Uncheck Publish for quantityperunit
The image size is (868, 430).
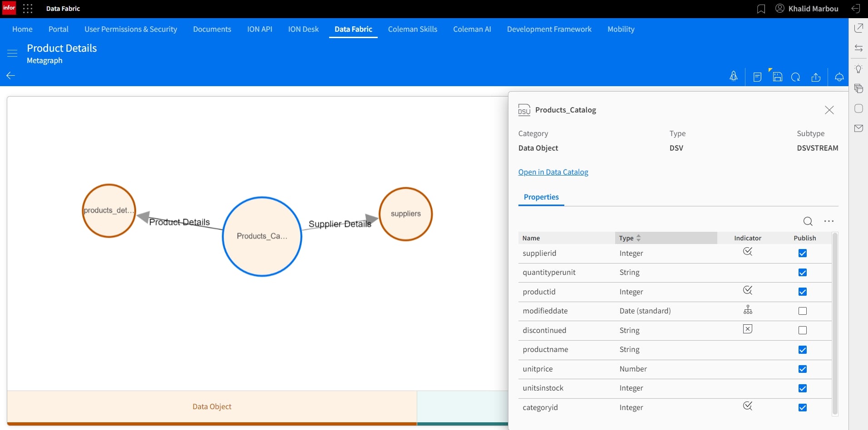[803, 273]
